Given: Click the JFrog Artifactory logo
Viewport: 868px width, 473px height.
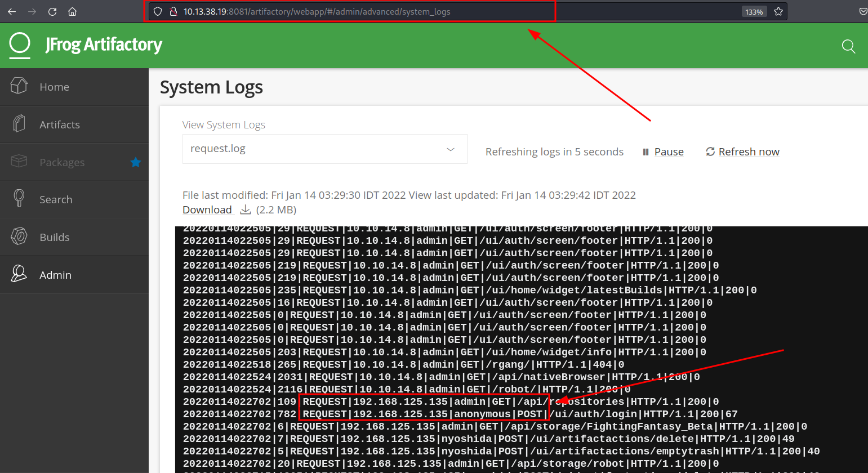Looking at the screenshot, I should point(20,45).
